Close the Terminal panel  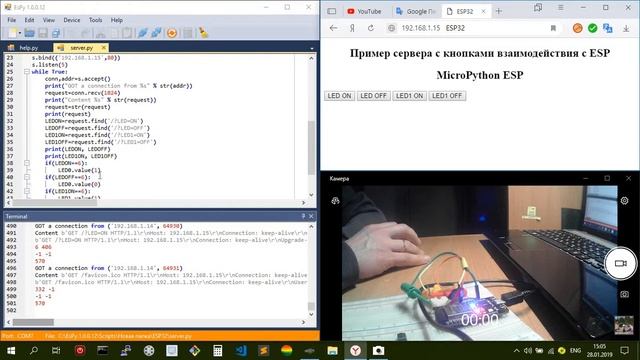click(311, 216)
